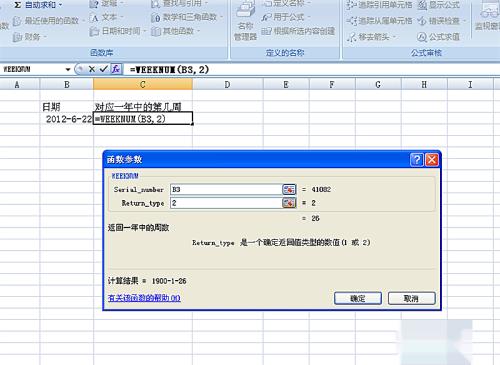Select column I header

[x=470, y=85]
